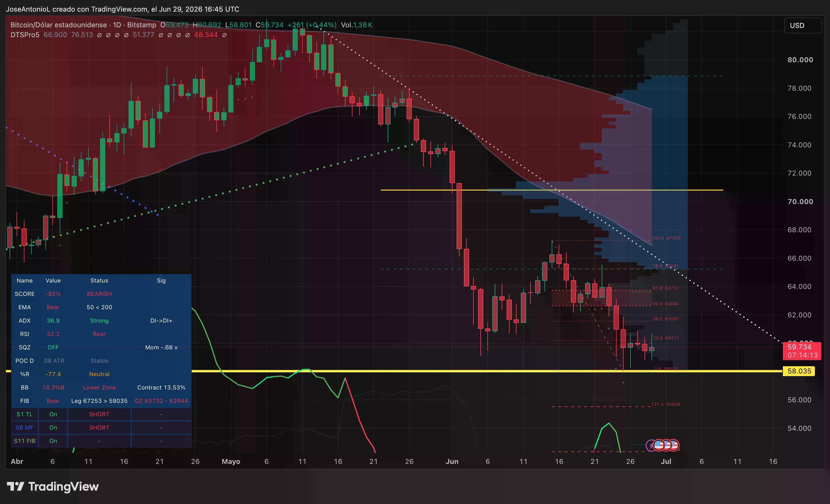Click the S1 TL row name
The height and width of the screenshot is (504, 830).
(25, 414)
